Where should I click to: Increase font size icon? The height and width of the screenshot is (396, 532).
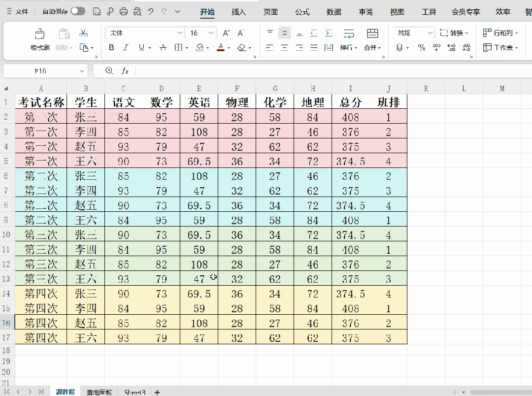(226, 33)
